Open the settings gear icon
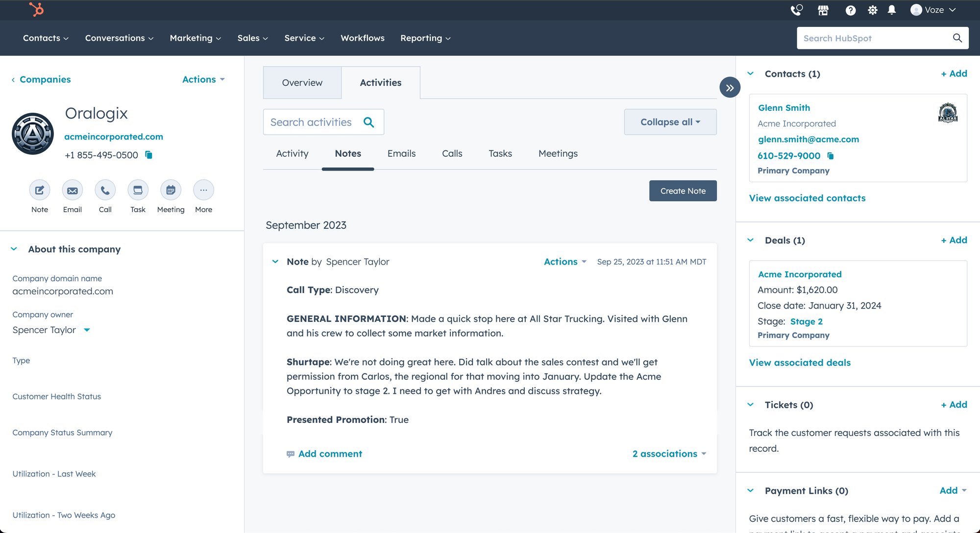The image size is (980, 533). [873, 10]
